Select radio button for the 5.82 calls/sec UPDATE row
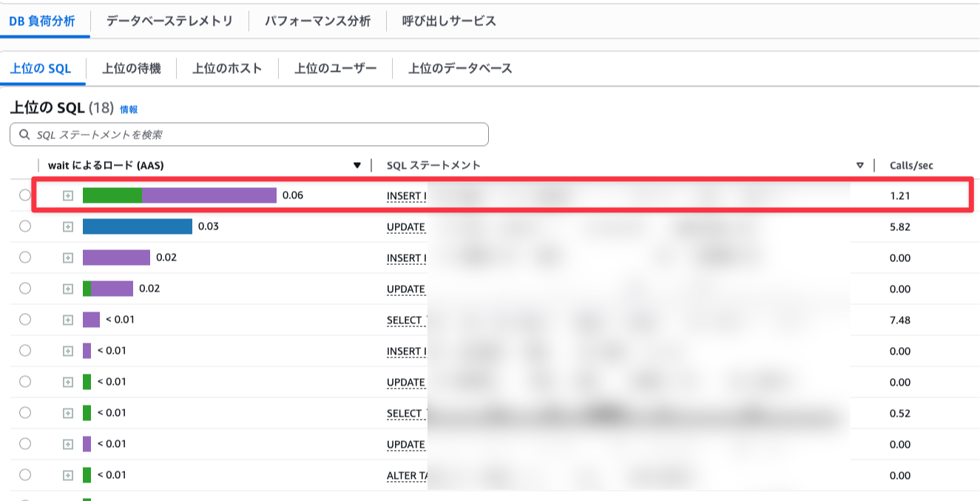Viewport: 980px width, 501px height. tap(25, 226)
